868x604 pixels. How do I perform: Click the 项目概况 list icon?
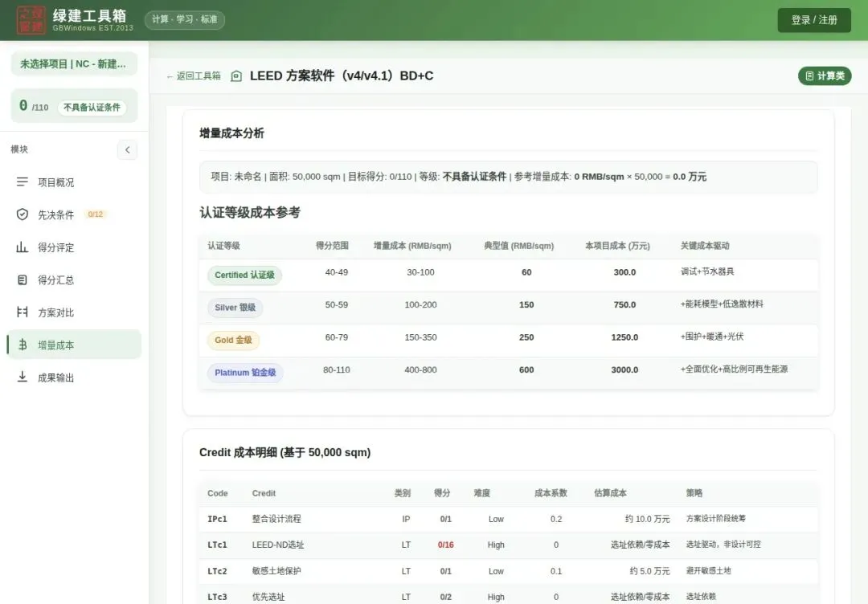[x=23, y=182]
